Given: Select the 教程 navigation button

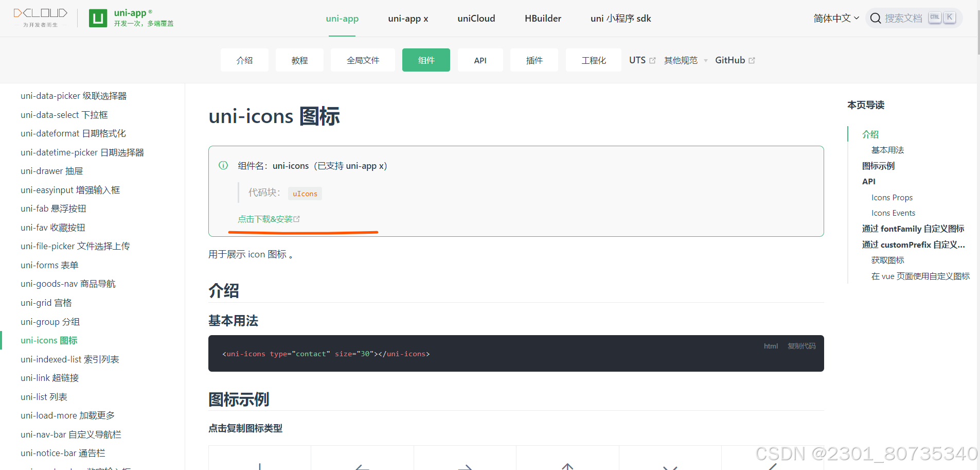Looking at the screenshot, I should click(x=299, y=60).
